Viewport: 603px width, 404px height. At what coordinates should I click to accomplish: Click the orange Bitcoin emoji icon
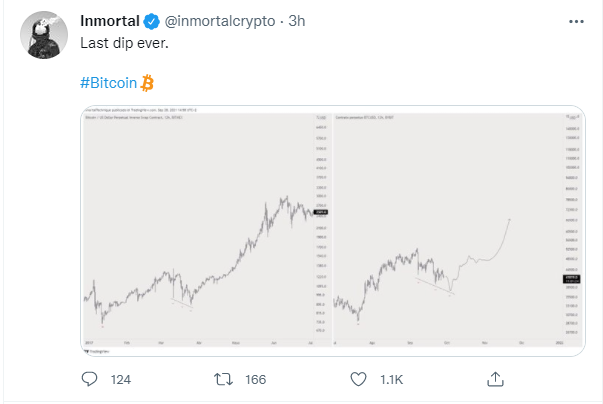(x=147, y=82)
